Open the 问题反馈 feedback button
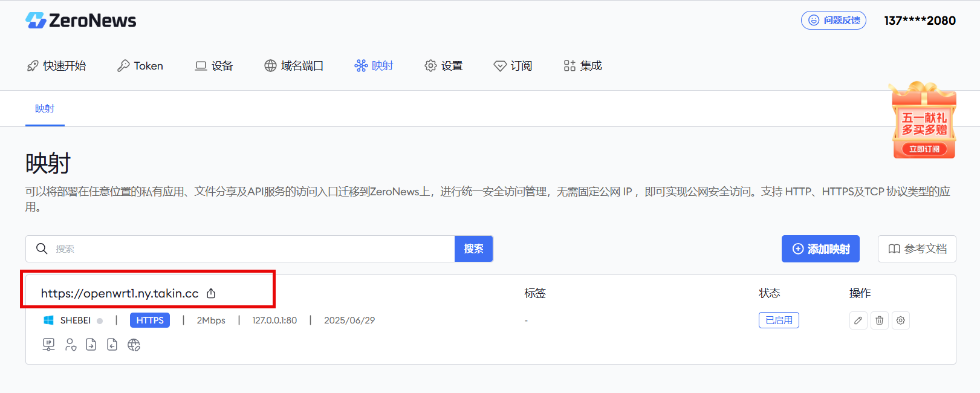Screen dimensions: 980x393 (834, 21)
